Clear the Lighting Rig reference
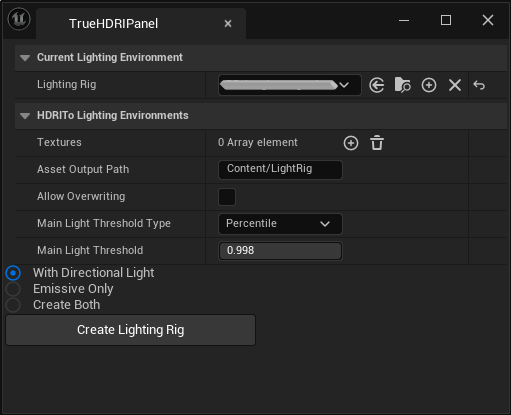The image size is (511, 415). click(455, 85)
